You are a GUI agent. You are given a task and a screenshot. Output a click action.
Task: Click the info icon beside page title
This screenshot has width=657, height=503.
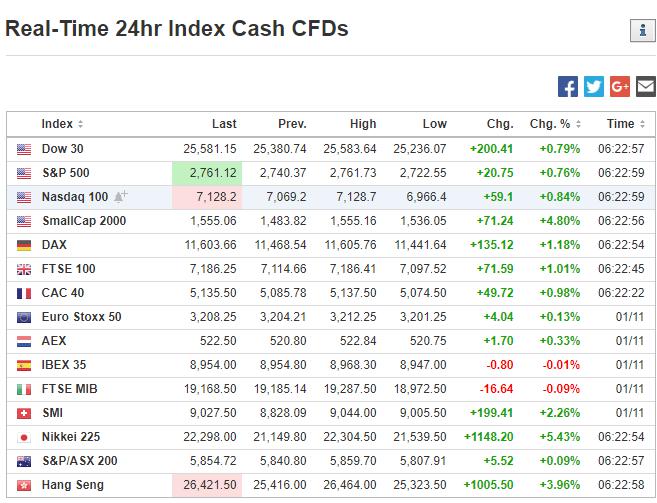(641, 31)
